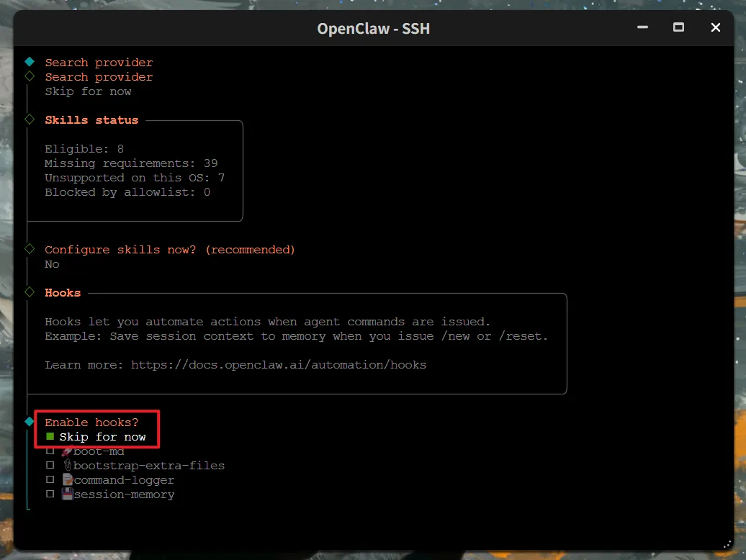Minimize the OpenClaw SSH window
Image resolution: width=746 pixels, height=560 pixels.
coord(643,27)
